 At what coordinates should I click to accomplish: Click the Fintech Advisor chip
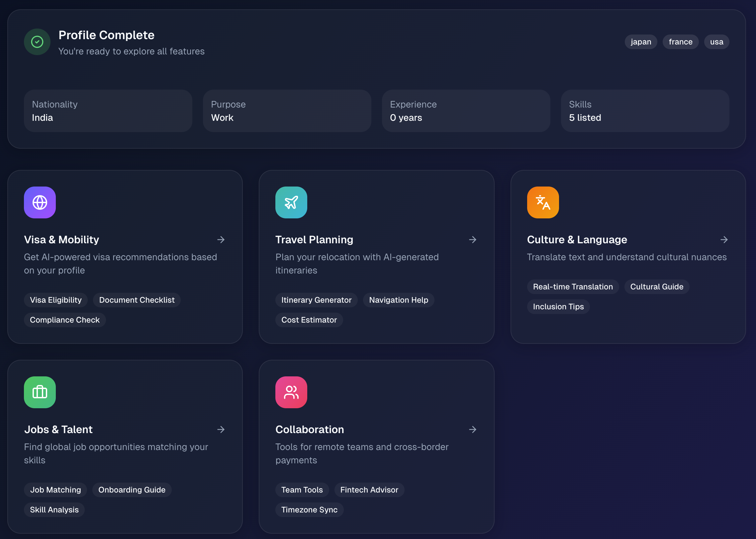pos(369,490)
